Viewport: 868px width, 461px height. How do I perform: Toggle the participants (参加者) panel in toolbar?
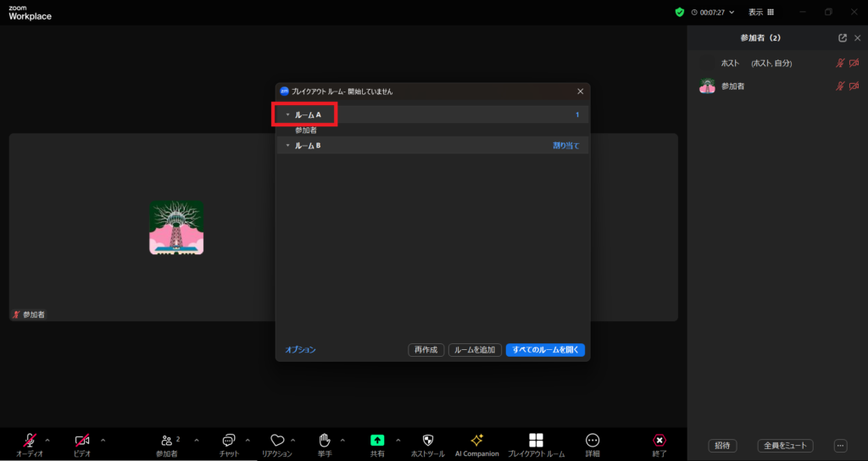166,440
